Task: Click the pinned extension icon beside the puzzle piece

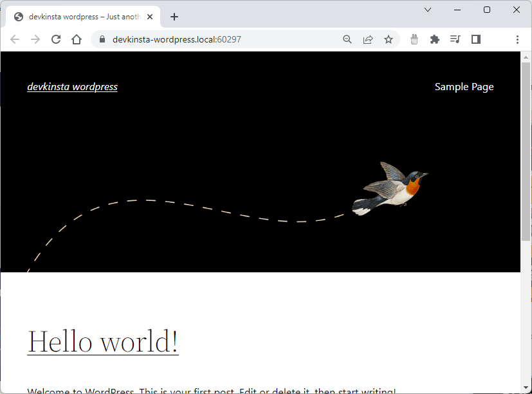Action: [x=414, y=39]
